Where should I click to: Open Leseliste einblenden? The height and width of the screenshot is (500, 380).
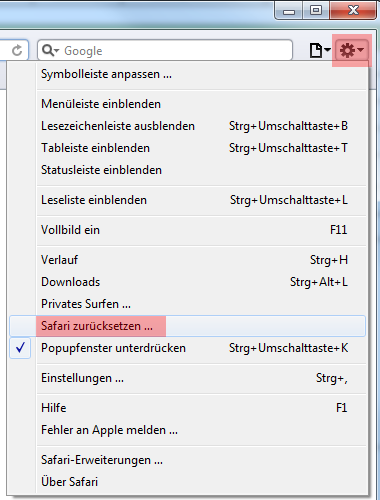pos(188,200)
